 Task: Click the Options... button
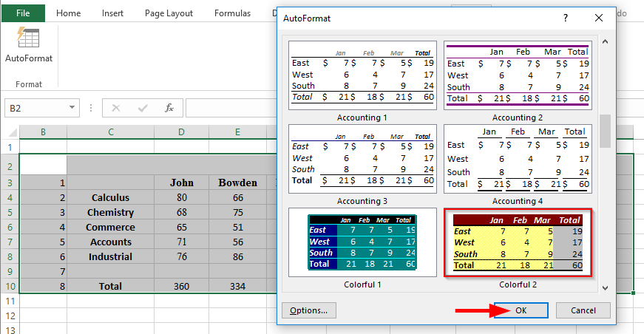pyautogui.click(x=309, y=310)
